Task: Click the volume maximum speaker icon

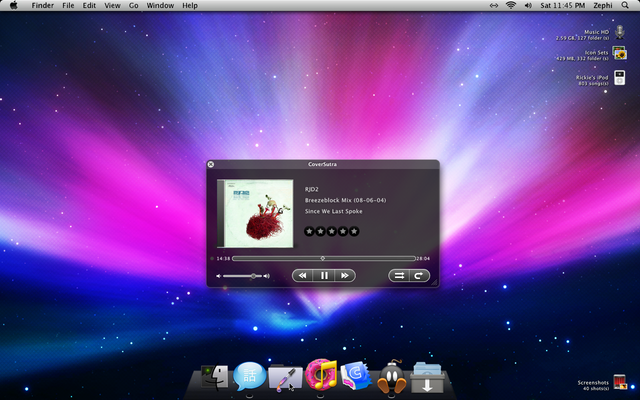Action: 267,276
